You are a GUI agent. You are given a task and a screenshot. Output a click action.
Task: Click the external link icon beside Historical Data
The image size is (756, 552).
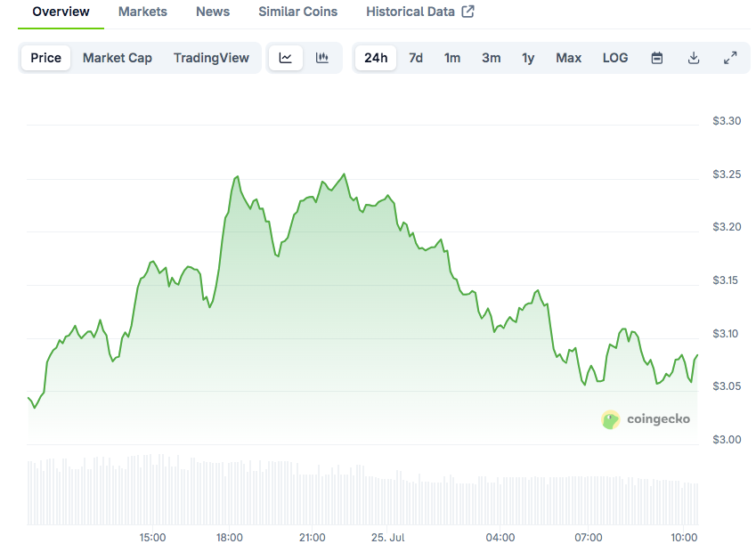point(468,12)
